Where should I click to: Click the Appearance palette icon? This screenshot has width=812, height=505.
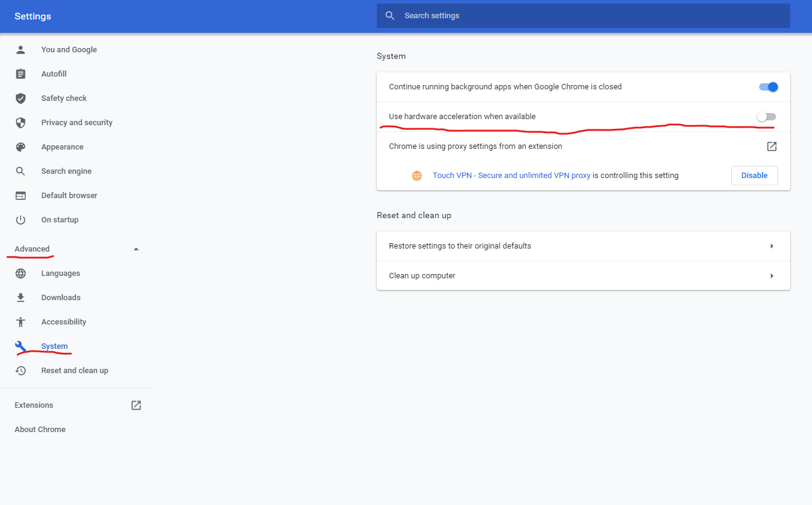point(21,147)
